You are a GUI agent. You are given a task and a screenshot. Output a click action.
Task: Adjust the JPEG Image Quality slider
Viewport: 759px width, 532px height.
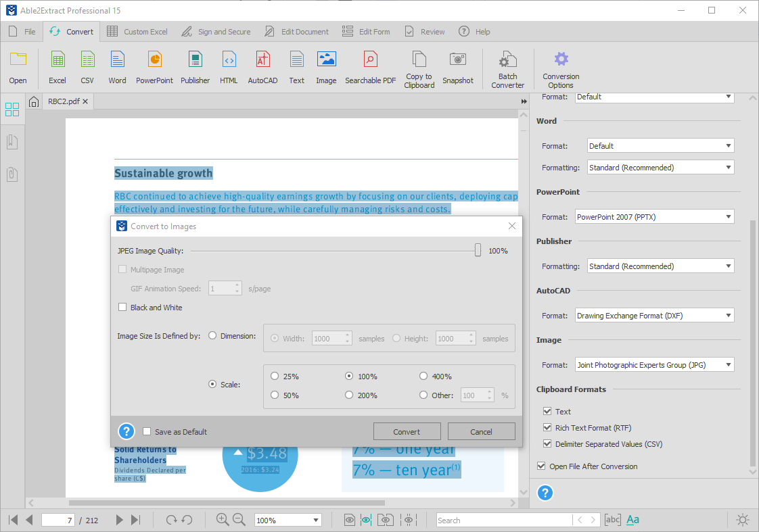click(x=478, y=250)
